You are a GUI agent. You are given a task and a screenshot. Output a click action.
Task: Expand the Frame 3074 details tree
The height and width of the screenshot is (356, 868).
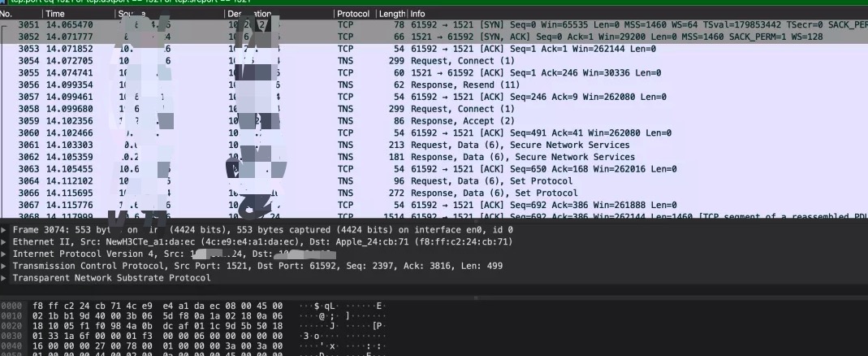(5, 230)
